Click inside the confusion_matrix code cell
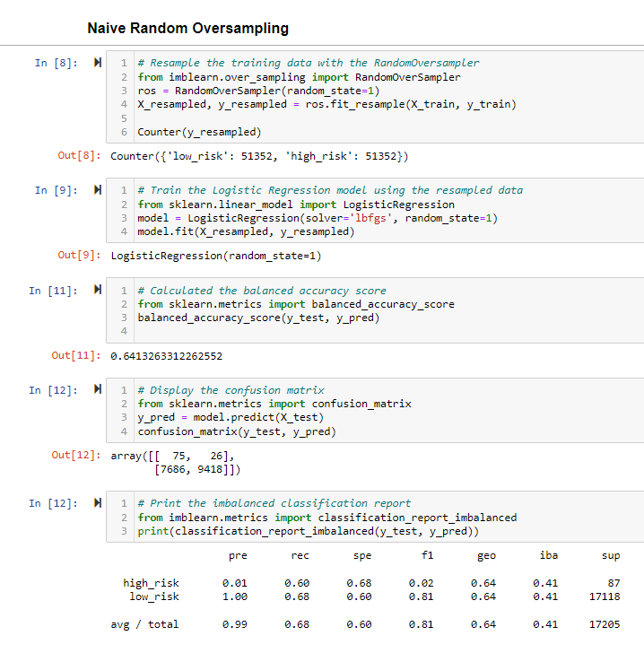The height and width of the screenshot is (653, 644). [375, 410]
